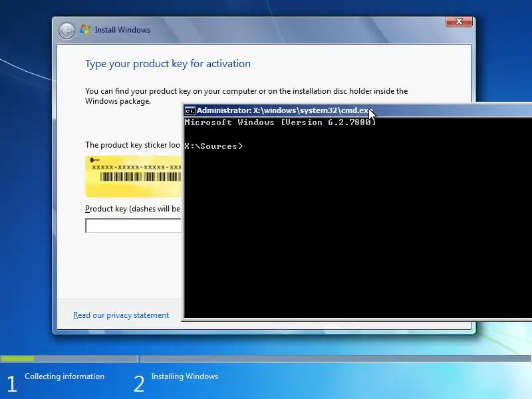Click the key icon on sticker

coord(94,160)
